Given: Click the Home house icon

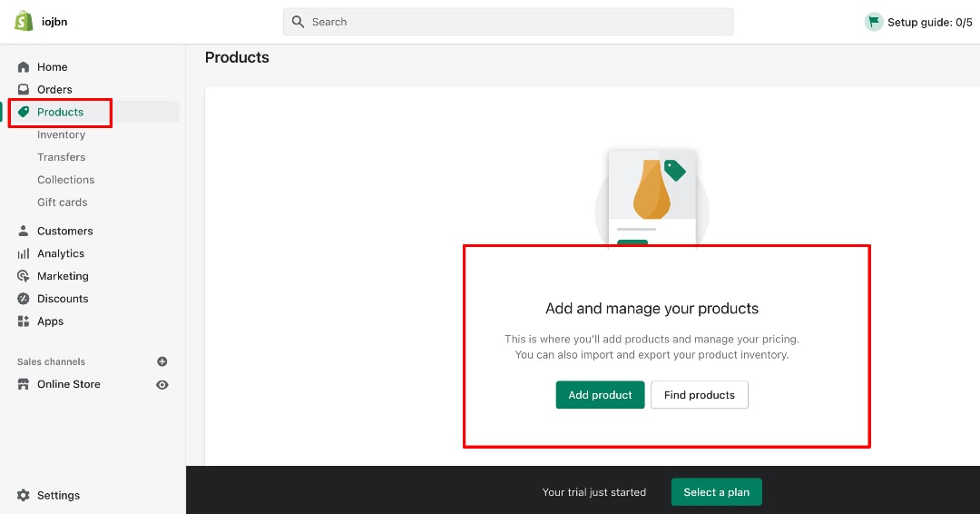Looking at the screenshot, I should tap(23, 67).
